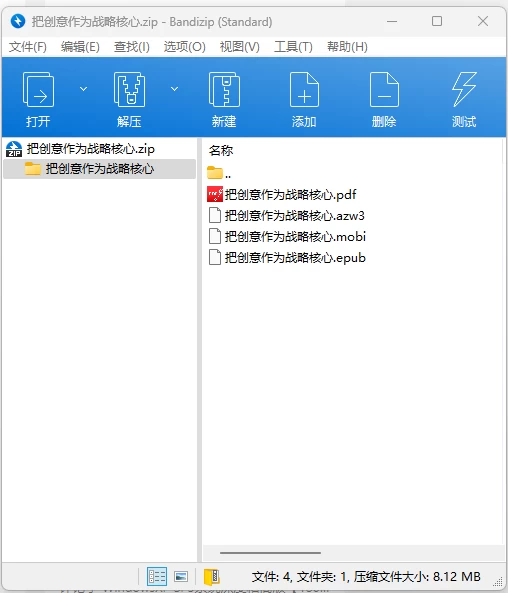Select 把创意作为战略核心.azw3 file
Viewport: 508px width, 593px height.
point(295,216)
